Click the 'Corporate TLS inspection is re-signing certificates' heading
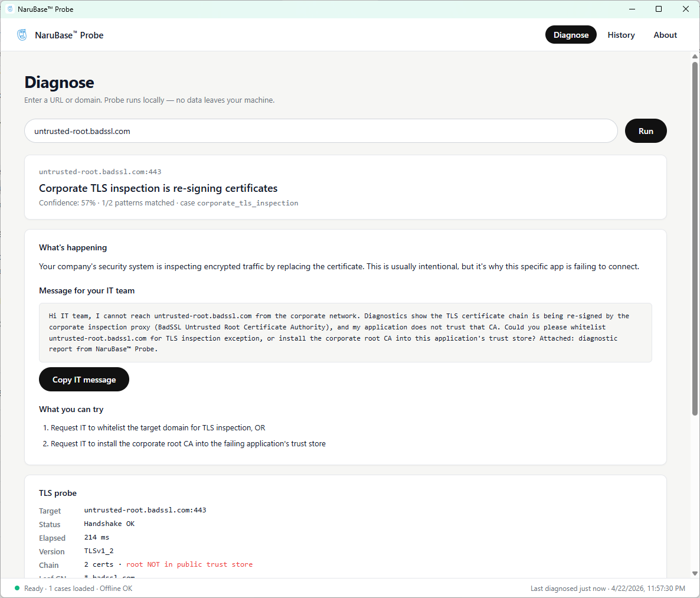Screen dimensions: 700x598 (158, 188)
